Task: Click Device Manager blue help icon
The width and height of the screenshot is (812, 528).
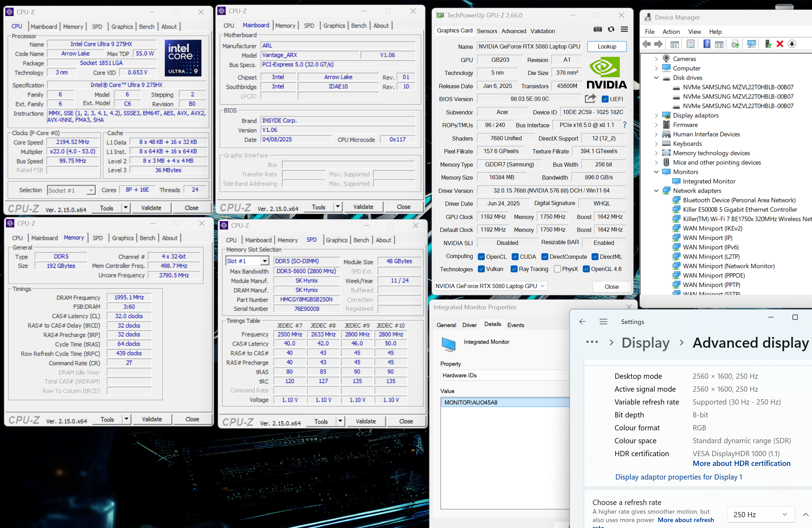Action: [707, 44]
